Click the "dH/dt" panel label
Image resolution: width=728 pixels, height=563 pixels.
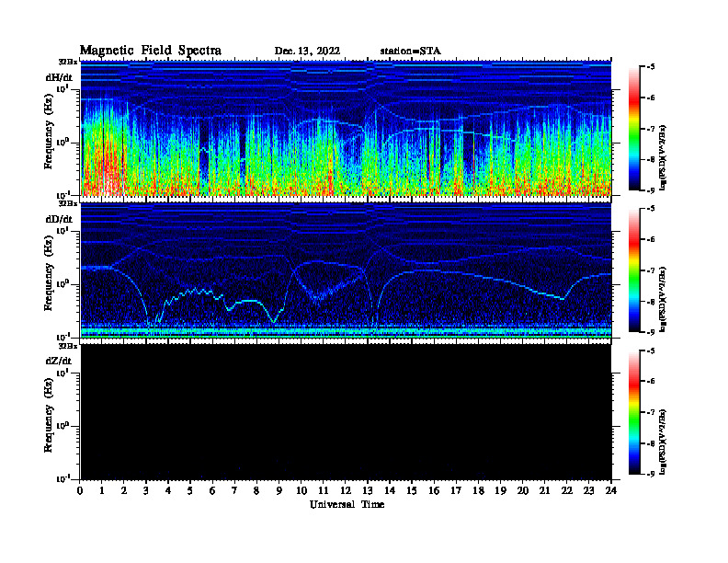pos(59,77)
